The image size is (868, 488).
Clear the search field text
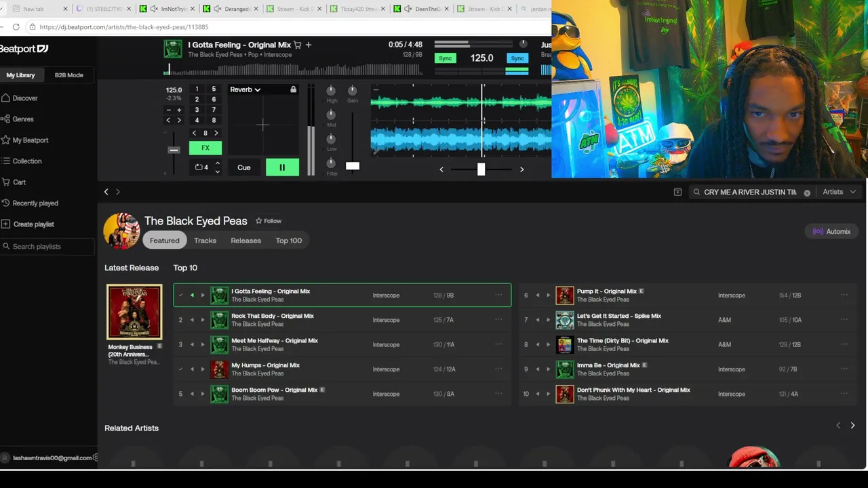[807, 192]
